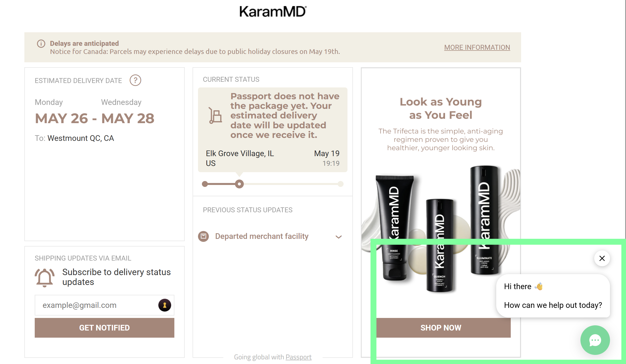Click the delays notice info icon
The image size is (626, 364).
click(41, 44)
